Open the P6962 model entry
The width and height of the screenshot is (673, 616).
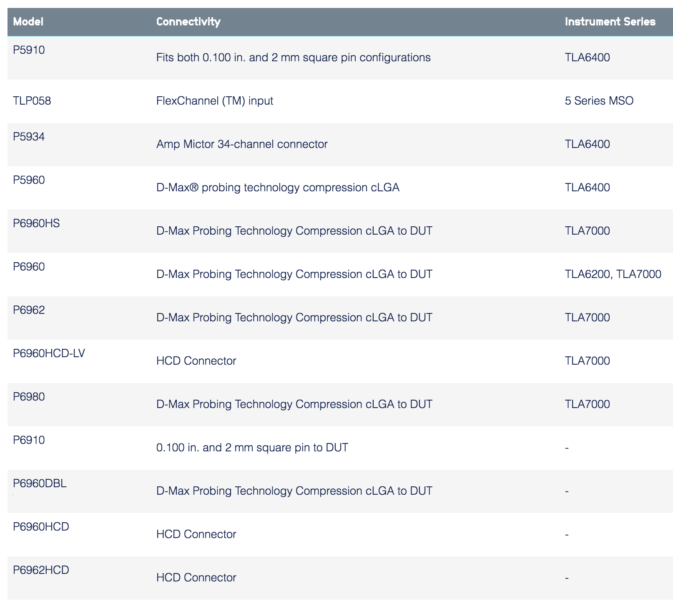coord(29,310)
